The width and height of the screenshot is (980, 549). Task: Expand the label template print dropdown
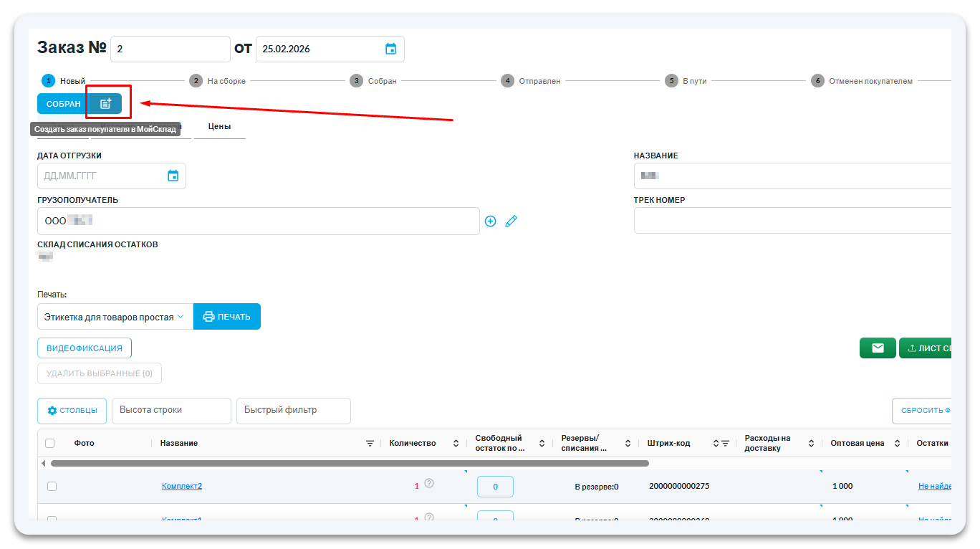coord(115,317)
